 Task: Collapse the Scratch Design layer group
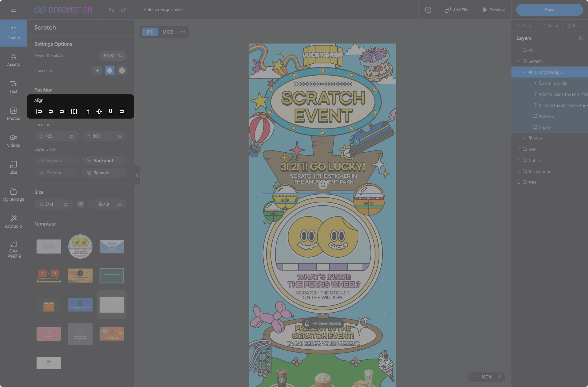tap(524, 72)
